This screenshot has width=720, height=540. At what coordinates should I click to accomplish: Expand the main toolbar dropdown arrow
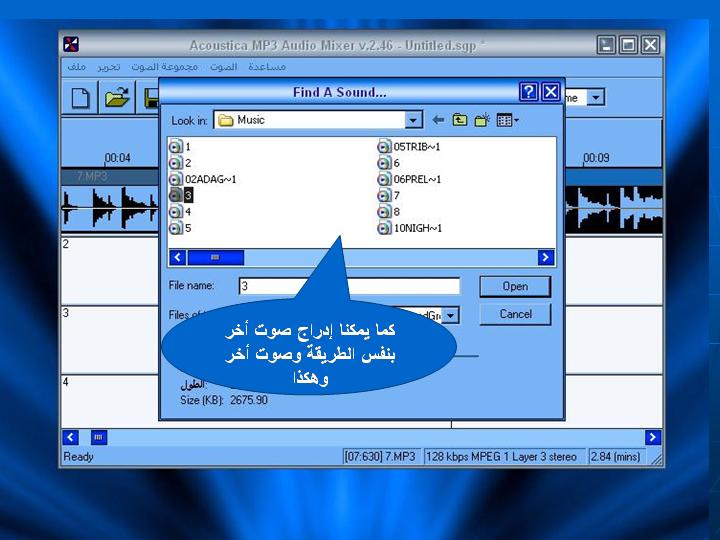[596, 97]
